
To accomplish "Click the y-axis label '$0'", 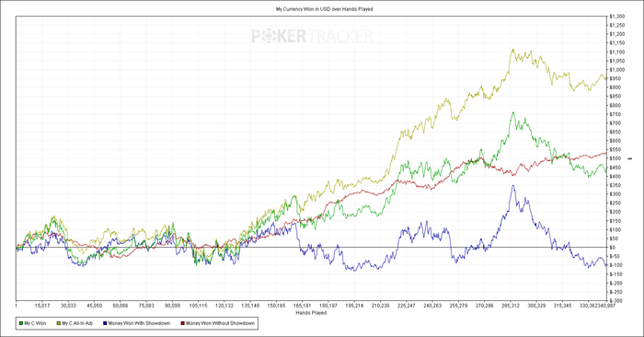I will pos(613,248).
